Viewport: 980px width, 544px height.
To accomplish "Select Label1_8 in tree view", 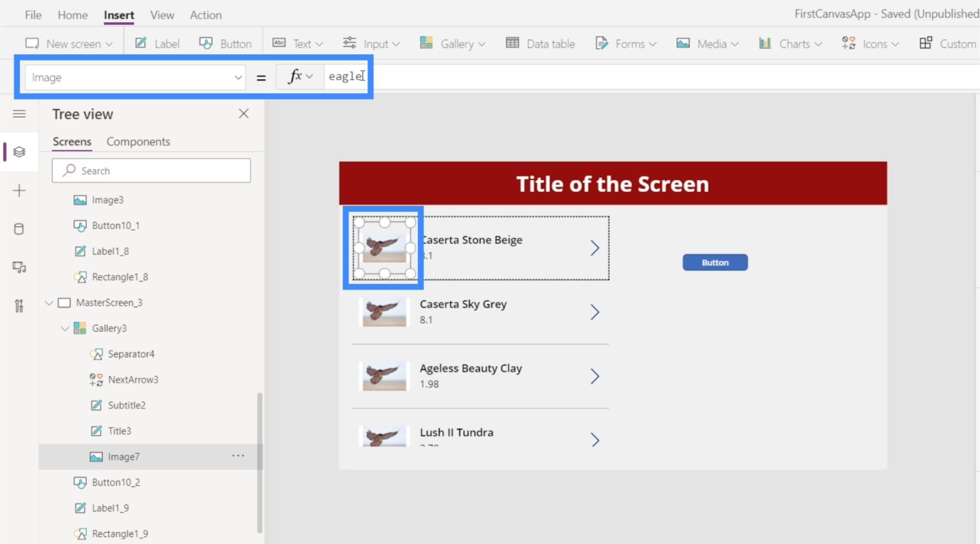I will [110, 251].
